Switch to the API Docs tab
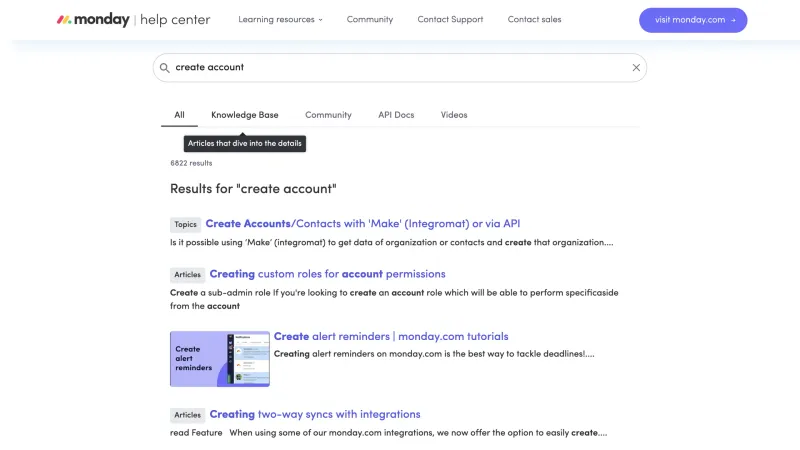The image size is (800, 450). click(396, 115)
